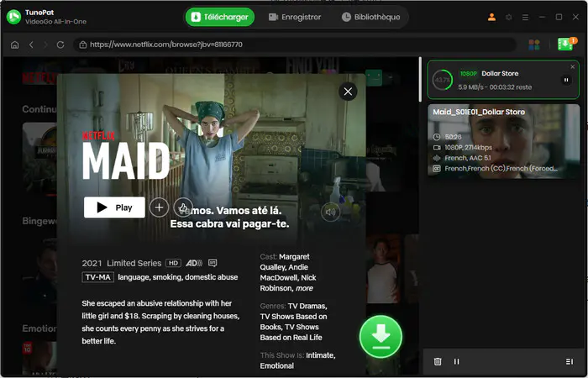Click the '2021 Limited Series' text

click(122, 263)
